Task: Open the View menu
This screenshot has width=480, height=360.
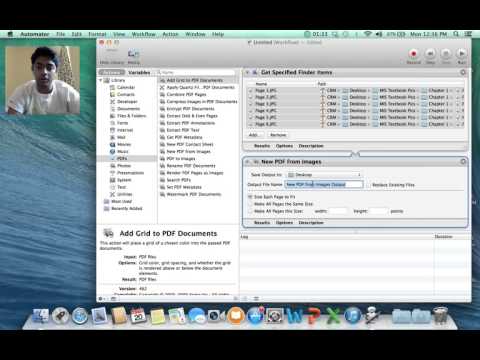Action: (x=119, y=34)
